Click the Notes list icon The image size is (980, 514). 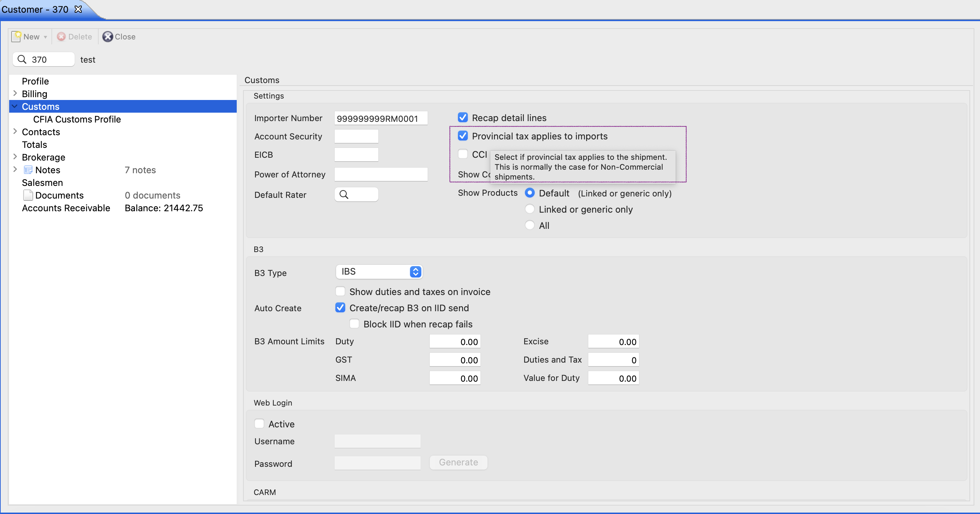click(x=28, y=170)
